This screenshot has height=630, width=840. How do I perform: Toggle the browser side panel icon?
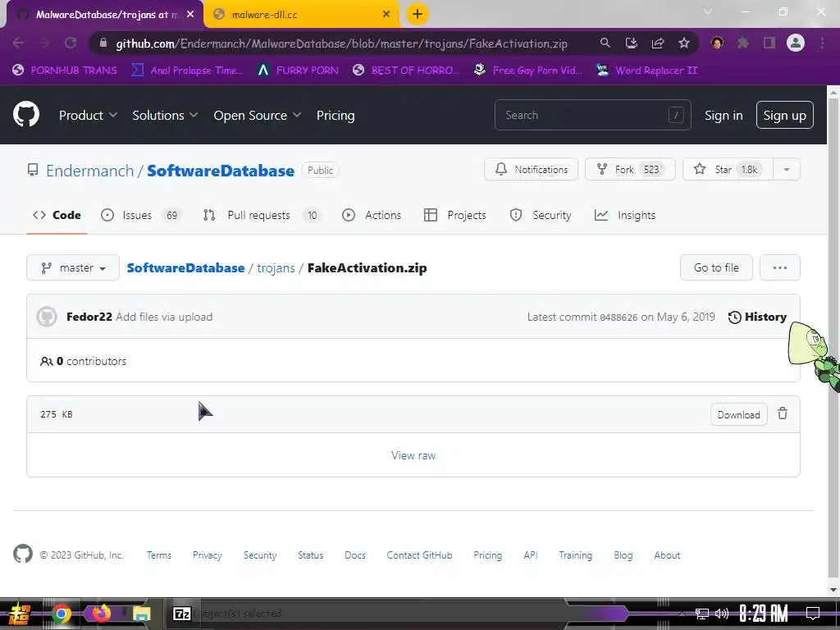tap(769, 43)
